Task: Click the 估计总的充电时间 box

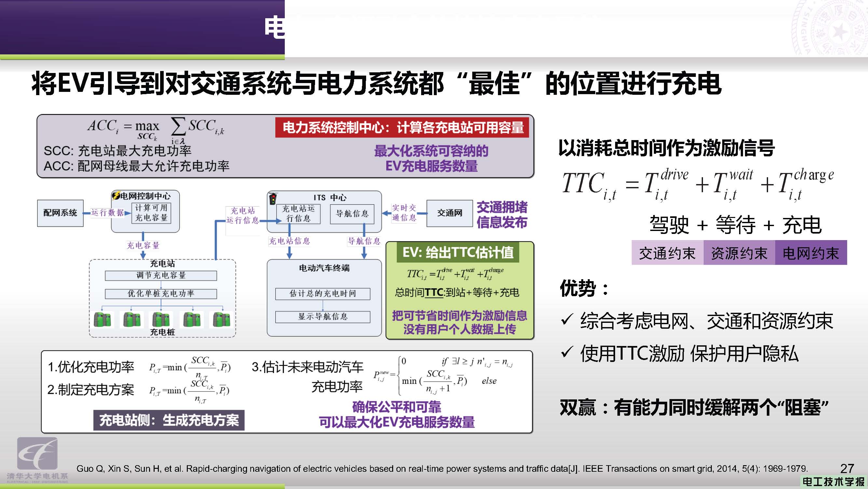Action: point(323,294)
